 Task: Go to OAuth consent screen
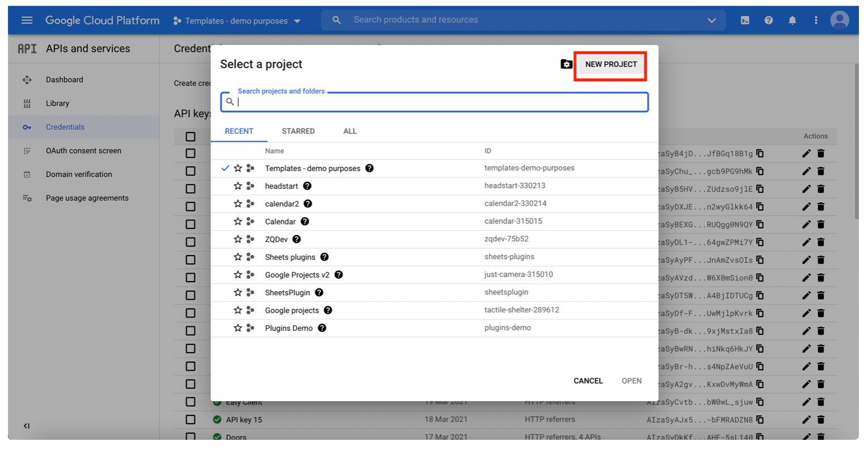[84, 151]
